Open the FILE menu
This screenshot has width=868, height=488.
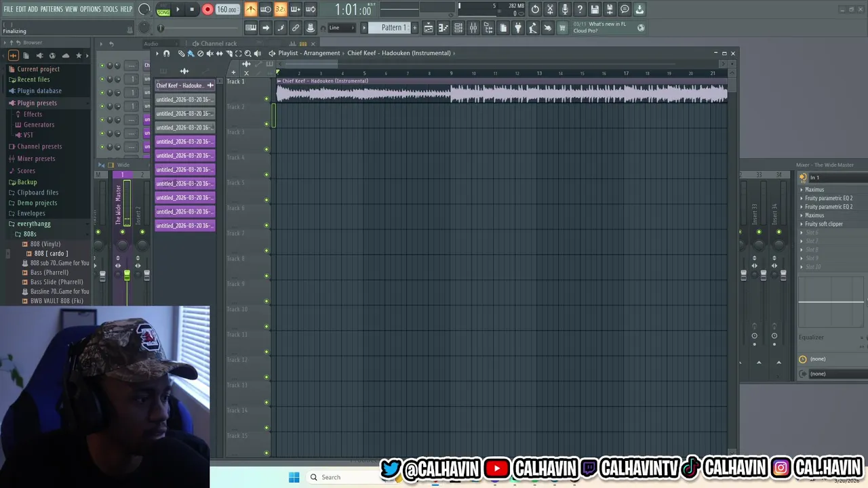coord(8,9)
